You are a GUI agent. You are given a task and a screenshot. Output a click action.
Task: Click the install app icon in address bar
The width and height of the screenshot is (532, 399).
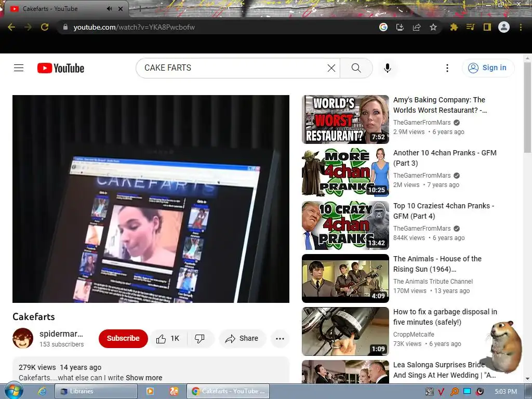pos(400,27)
